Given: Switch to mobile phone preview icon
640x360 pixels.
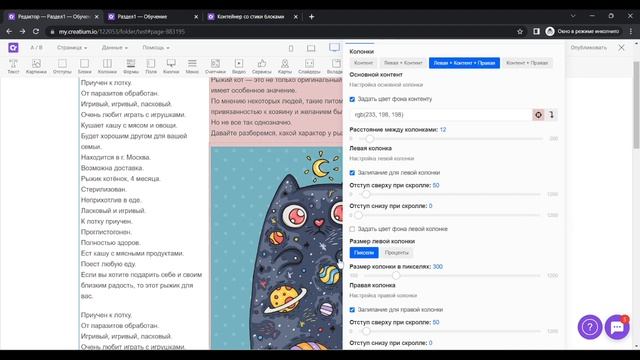Looking at the screenshot, I should (291, 48).
